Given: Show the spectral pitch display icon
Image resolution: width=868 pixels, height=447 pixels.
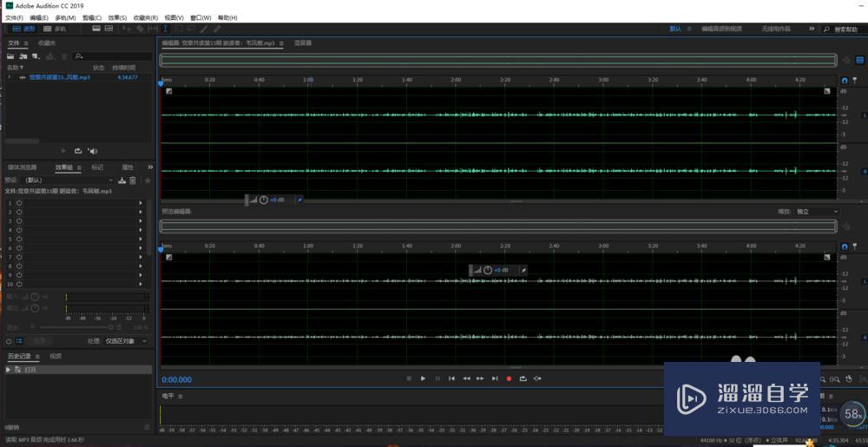Looking at the screenshot, I should point(109,29).
